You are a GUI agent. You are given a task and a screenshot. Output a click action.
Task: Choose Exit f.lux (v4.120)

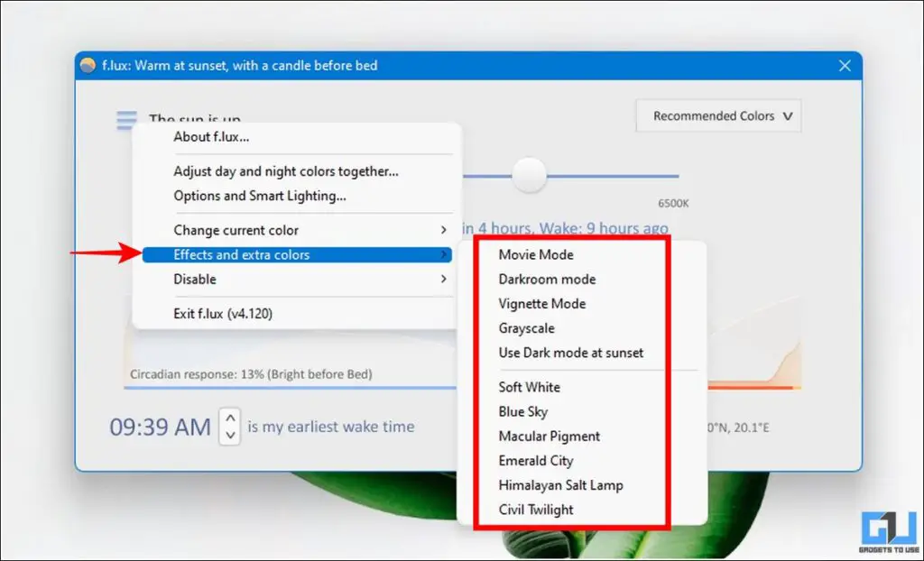pyautogui.click(x=297, y=314)
